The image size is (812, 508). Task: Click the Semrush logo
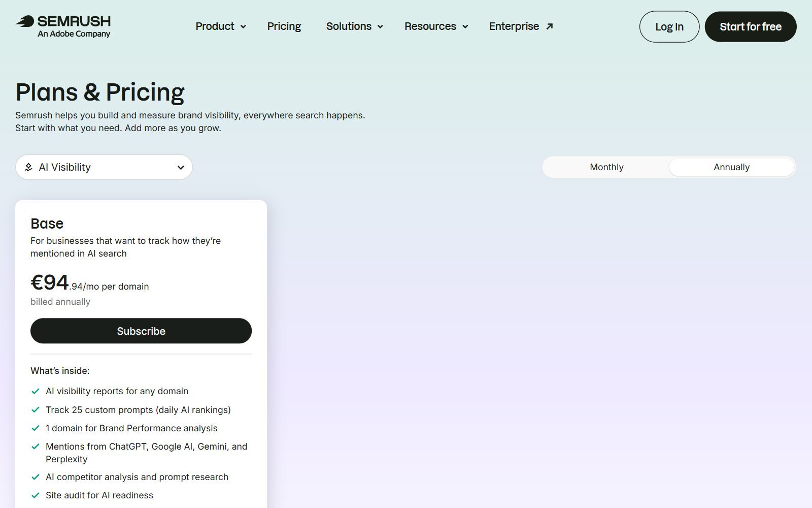pyautogui.click(x=63, y=26)
